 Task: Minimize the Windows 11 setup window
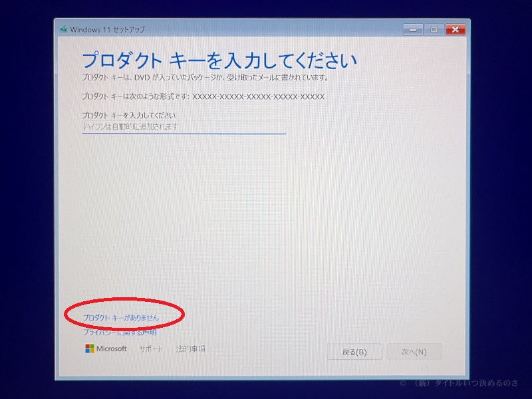pos(413,30)
